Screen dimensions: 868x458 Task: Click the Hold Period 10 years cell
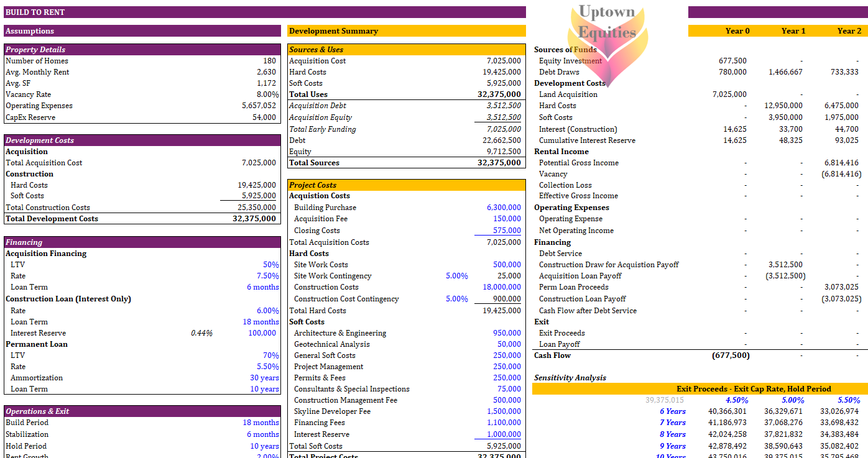(x=264, y=446)
